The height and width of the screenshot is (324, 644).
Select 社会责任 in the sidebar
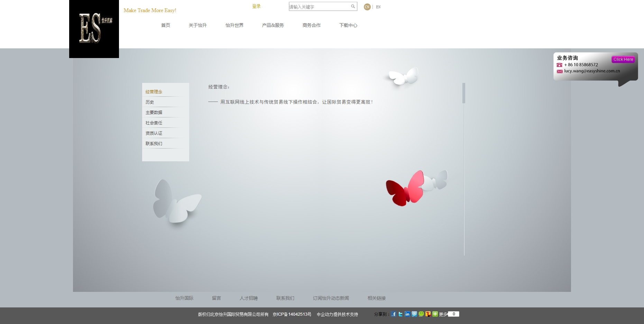154,123
